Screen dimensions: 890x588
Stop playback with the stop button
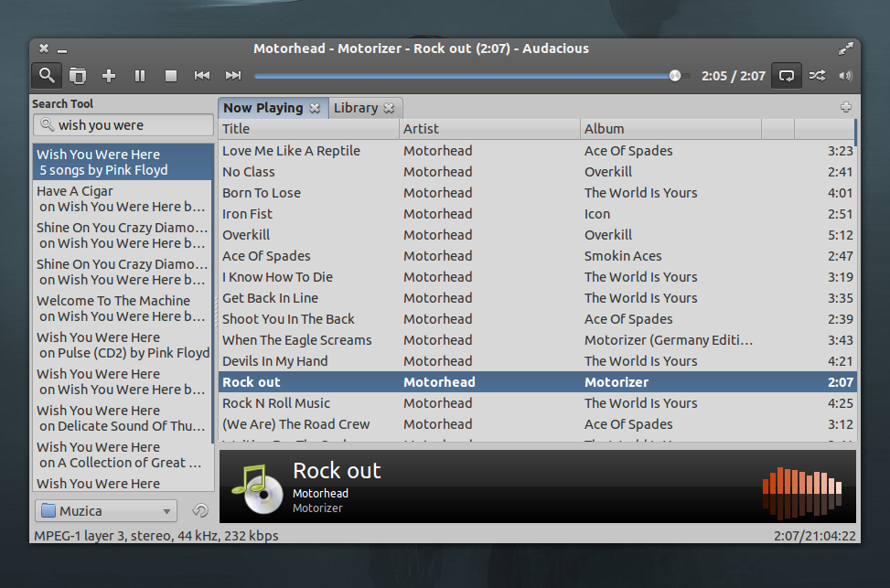point(171,76)
